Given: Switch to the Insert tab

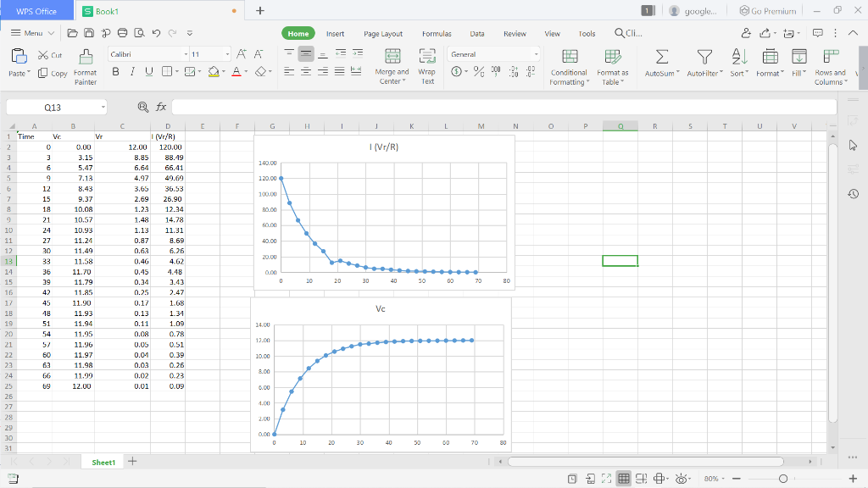Looking at the screenshot, I should tap(335, 34).
